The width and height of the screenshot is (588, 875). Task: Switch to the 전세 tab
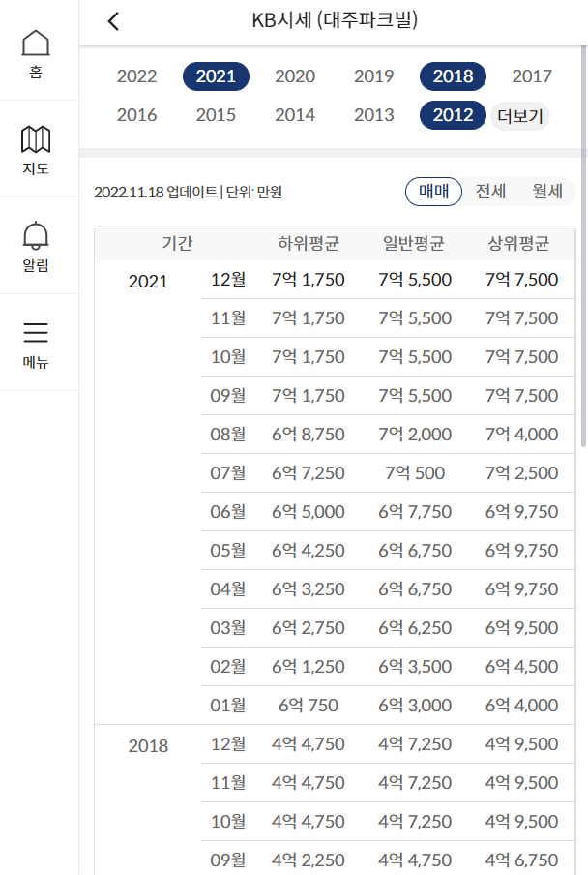tap(491, 192)
